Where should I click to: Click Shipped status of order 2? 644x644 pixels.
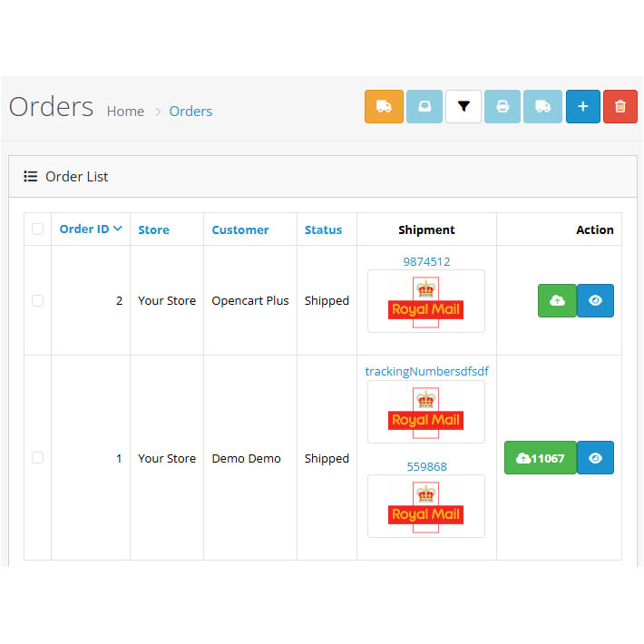(327, 300)
